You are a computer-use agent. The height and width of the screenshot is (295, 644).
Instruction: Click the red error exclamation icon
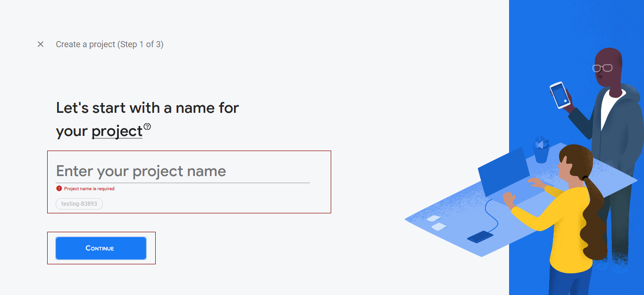[x=59, y=188]
